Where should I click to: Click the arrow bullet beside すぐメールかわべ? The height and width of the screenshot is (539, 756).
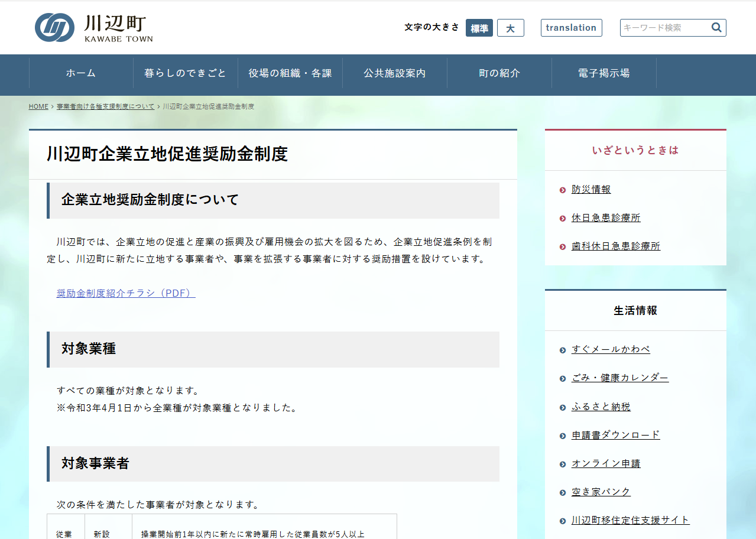563,350
